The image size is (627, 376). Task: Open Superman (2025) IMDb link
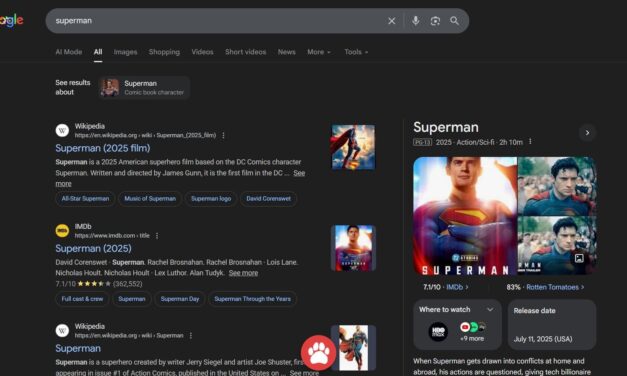(x=93, y=248)
